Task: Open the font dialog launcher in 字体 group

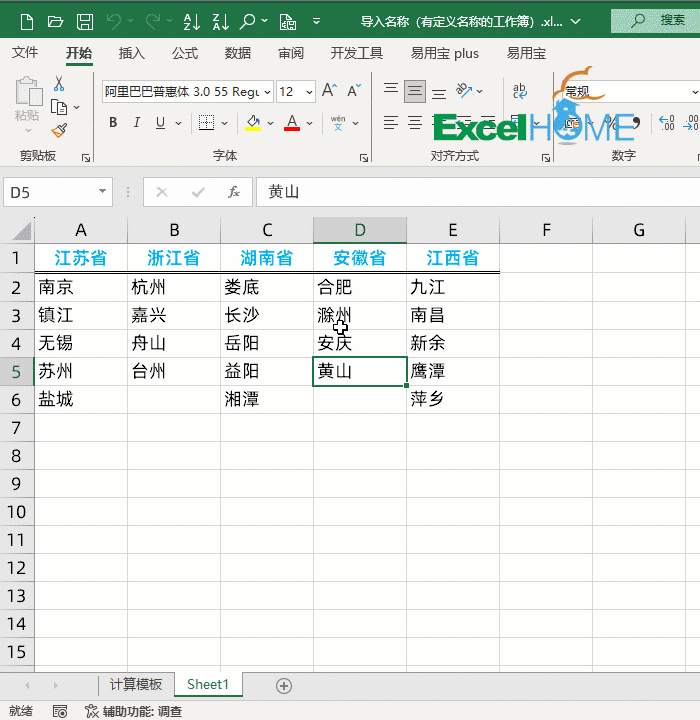Action: click(x=364, y=158)
